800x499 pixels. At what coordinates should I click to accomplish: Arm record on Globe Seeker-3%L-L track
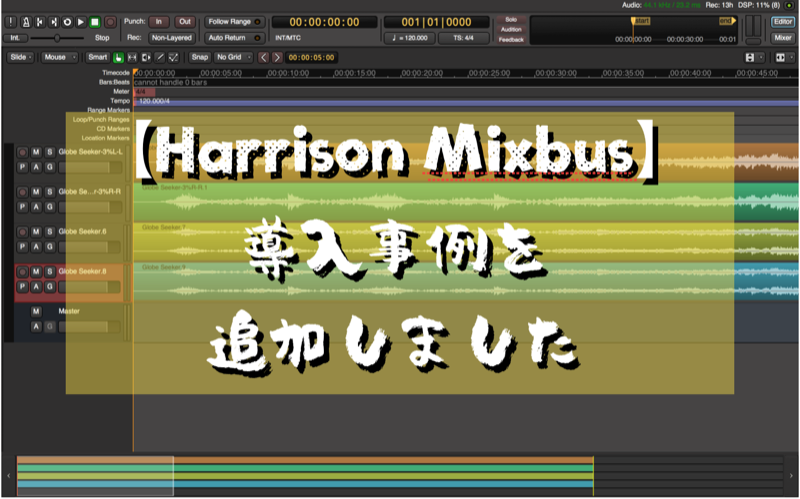tap(22, 152)
